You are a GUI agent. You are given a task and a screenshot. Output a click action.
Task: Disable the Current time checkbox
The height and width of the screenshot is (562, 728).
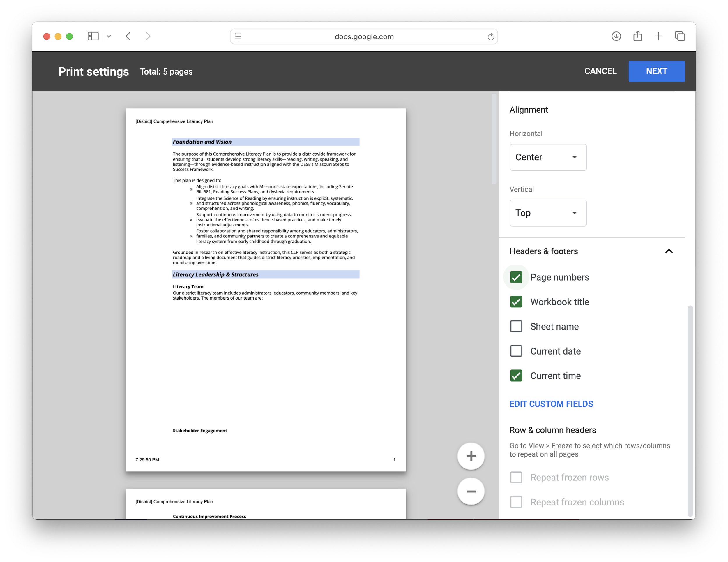(516, 376)
